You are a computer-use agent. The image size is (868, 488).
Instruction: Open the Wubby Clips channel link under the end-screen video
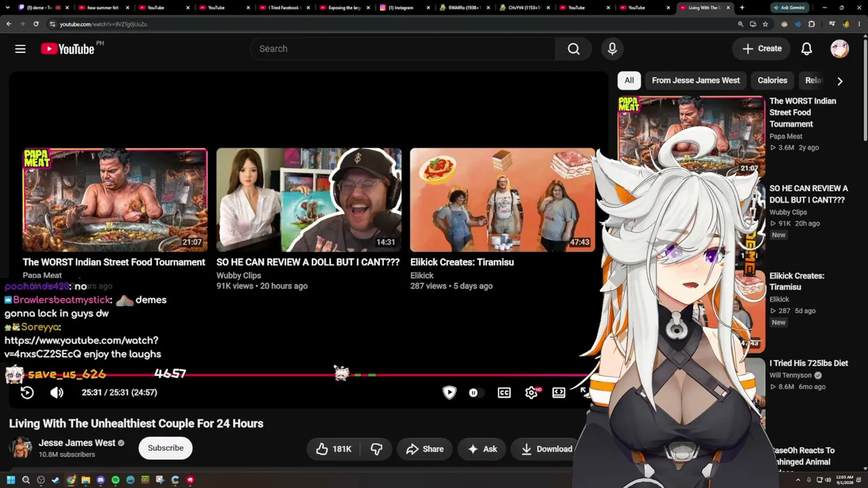pos(239,275)
